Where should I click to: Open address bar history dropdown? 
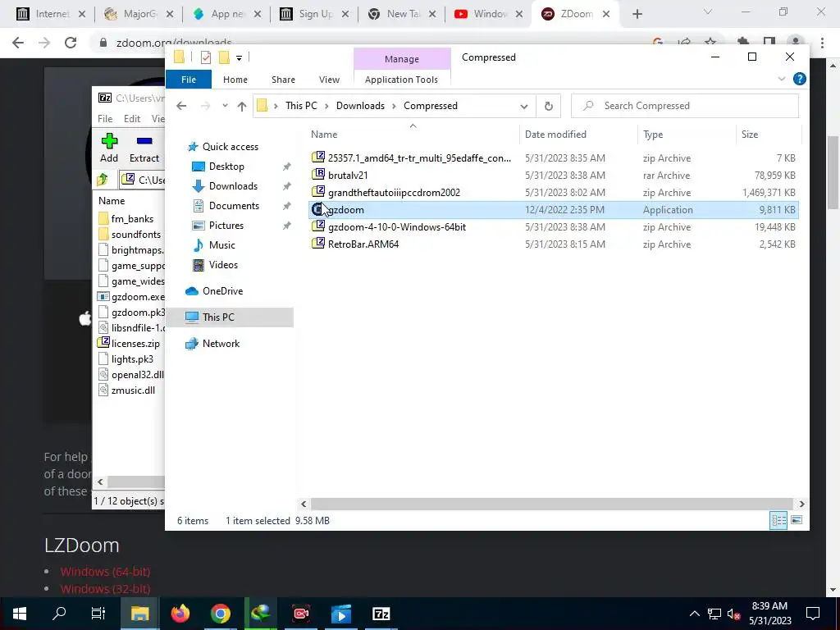524,106
